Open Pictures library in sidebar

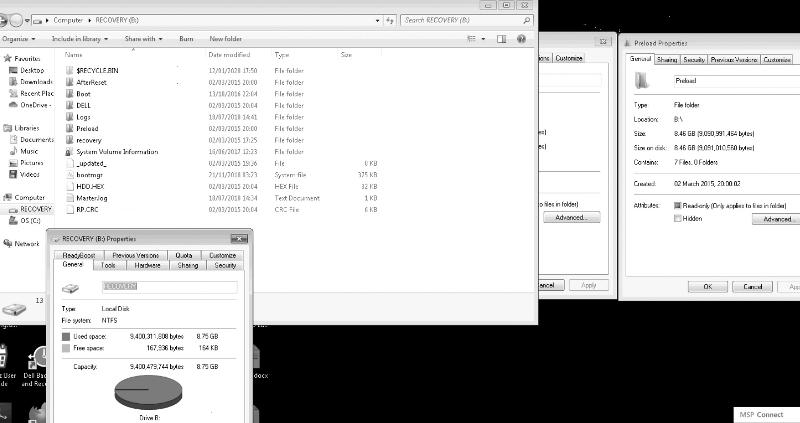[x=26, y=163]
